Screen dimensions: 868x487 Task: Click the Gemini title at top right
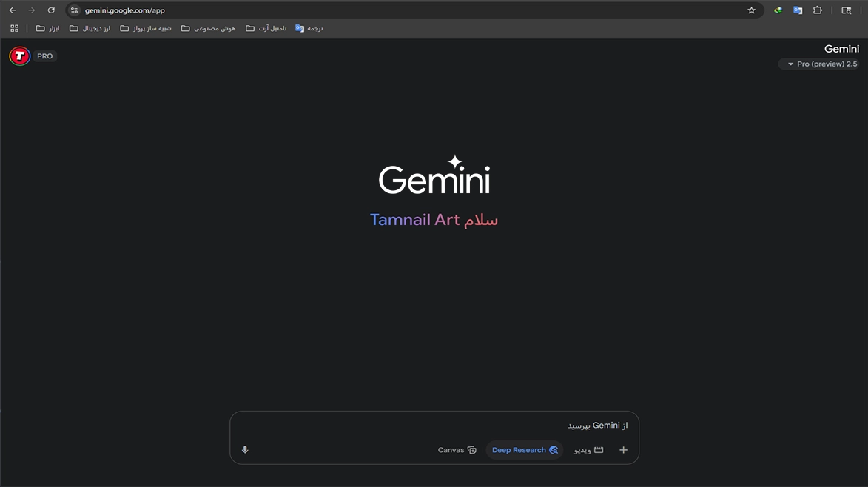841,49
